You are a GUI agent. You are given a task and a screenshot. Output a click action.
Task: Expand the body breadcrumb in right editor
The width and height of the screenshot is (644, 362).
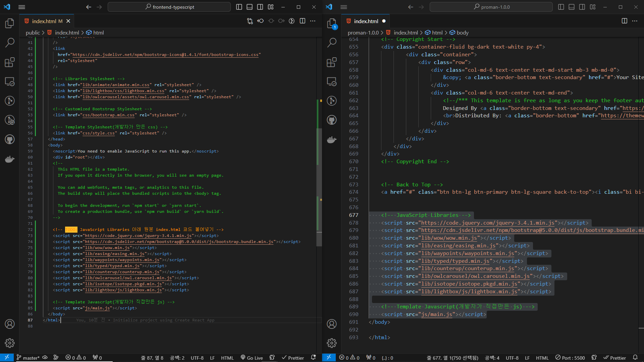click(x=462, y=33)
